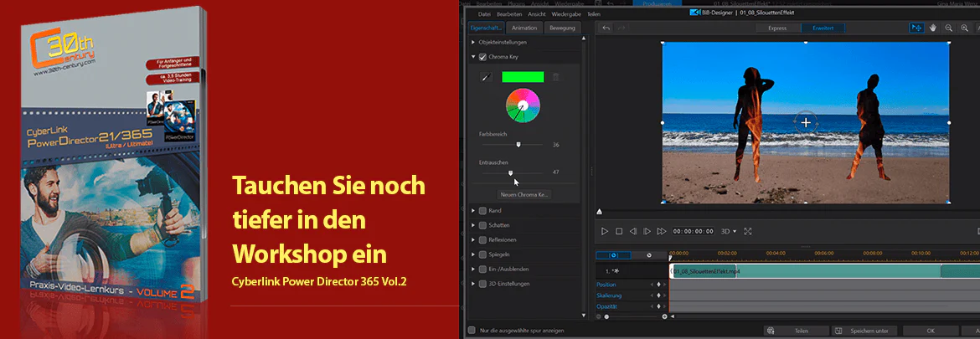Play the preview video

pyautogui.click(x=605, y=231)
